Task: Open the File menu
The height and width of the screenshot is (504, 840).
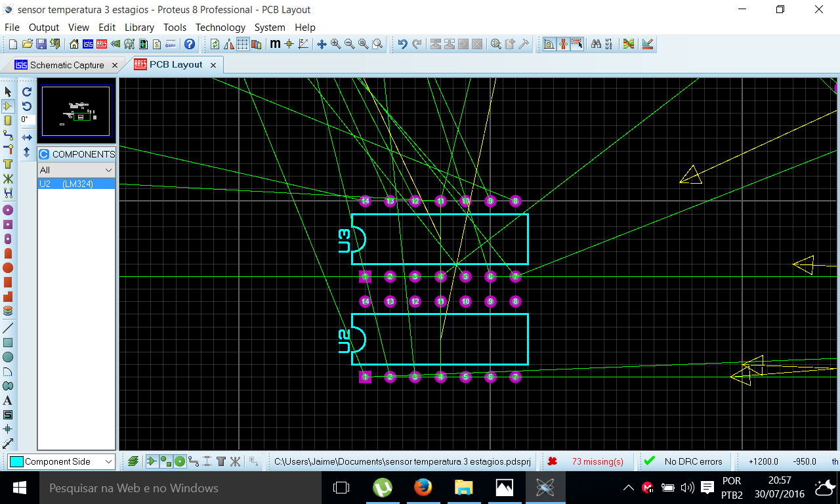Action: click(x=12, y=28)
